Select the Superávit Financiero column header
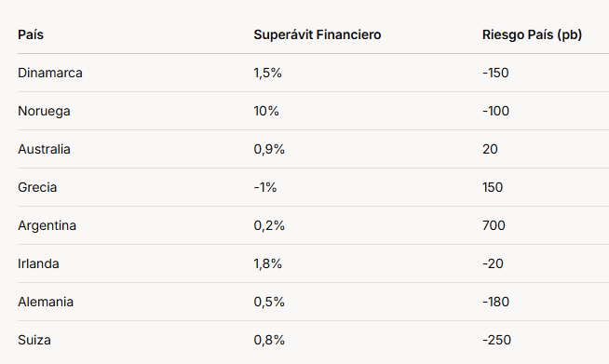This screenshot has width=609, height=364. (x=318, y=34)
